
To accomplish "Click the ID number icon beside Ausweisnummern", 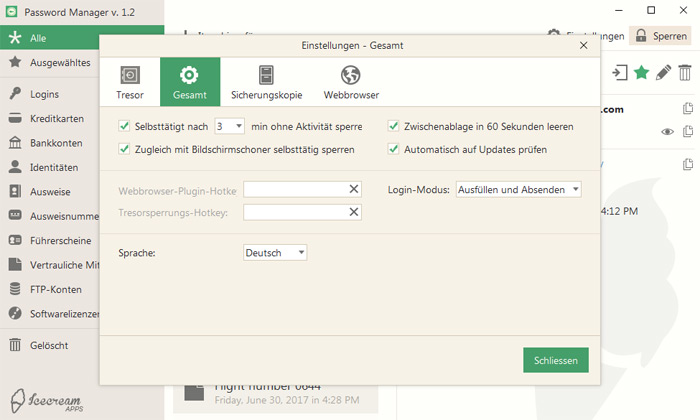I will coord(15,216).
